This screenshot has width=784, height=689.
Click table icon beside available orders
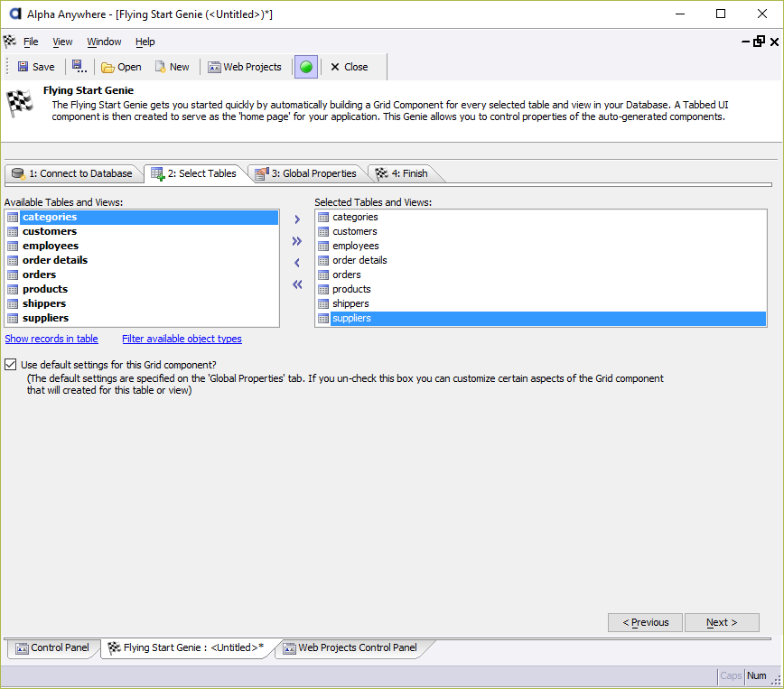[x=13, y=275]
